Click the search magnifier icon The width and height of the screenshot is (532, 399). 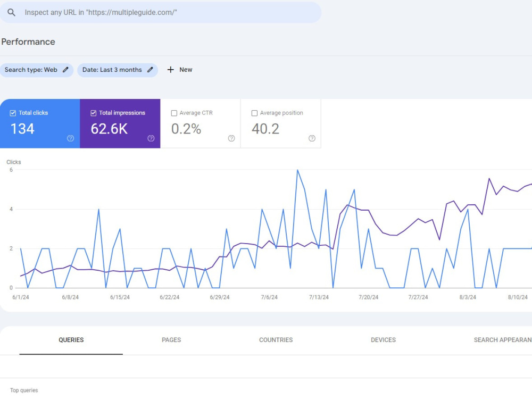[x=11, y=13]
